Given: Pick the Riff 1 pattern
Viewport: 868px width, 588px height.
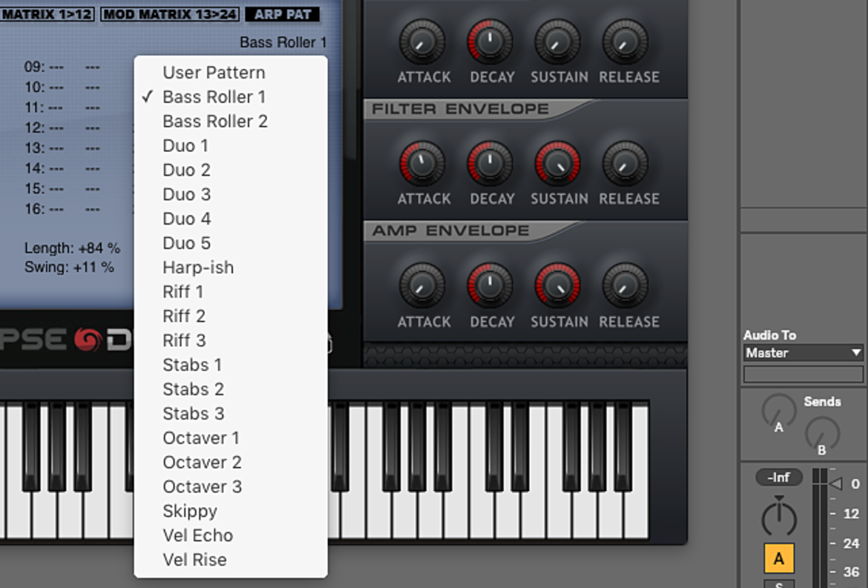Looking at the screenshot, I should pyautogui.click(x=231, y=291).
